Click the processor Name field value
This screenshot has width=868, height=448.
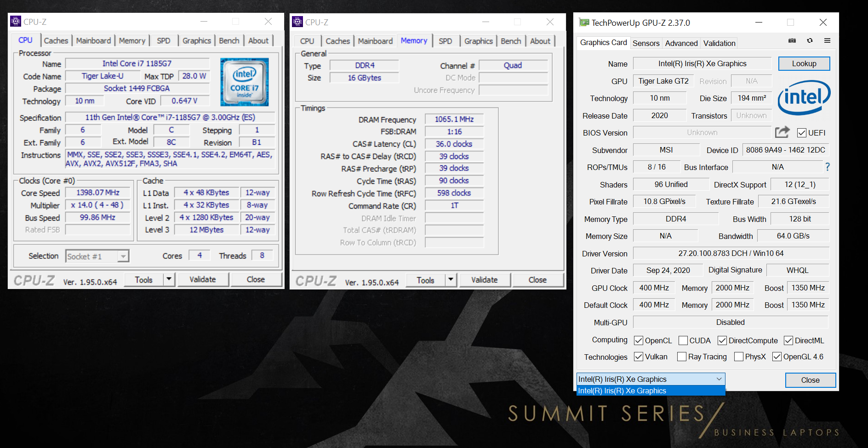tap(137, 63)
